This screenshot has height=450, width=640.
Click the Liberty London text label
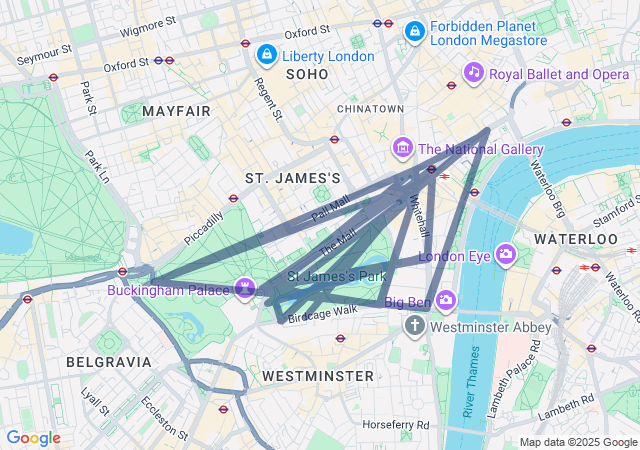328,56
